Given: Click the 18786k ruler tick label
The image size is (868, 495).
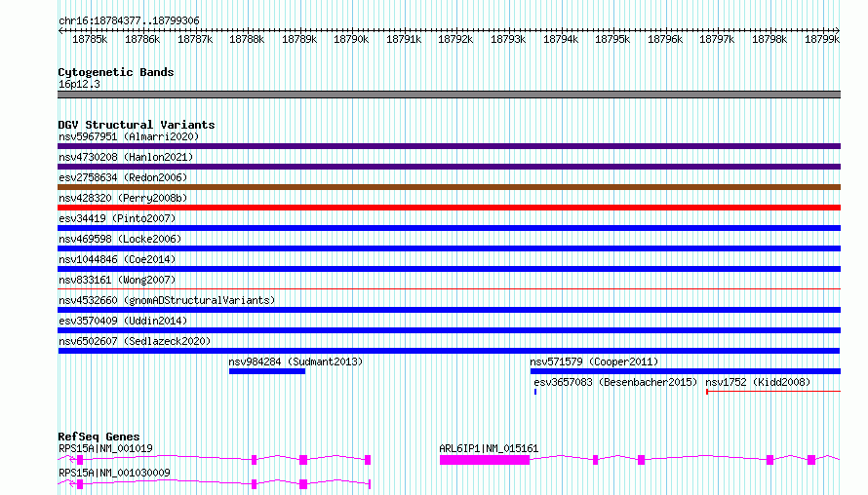Looking at the screenshot, I should [142, 39].
